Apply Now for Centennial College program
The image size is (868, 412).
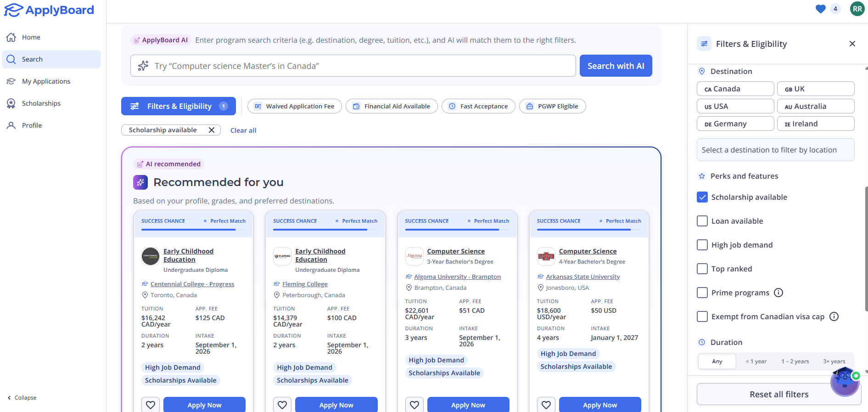coord(204,405)
